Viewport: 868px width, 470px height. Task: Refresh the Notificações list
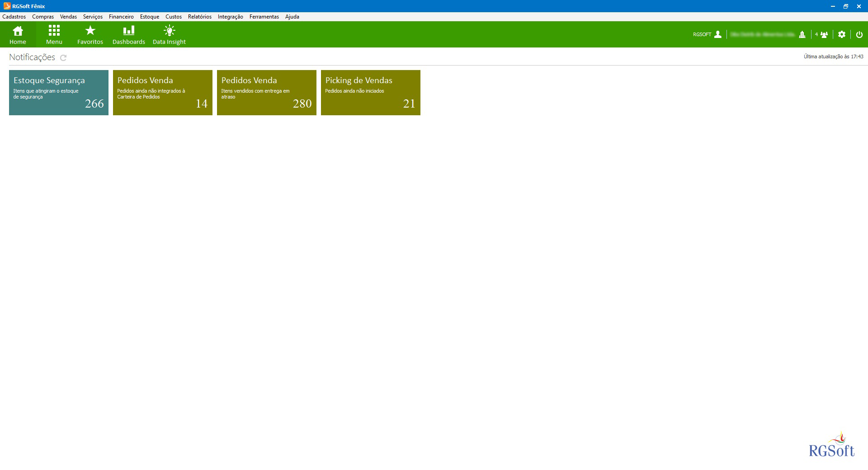63,58
